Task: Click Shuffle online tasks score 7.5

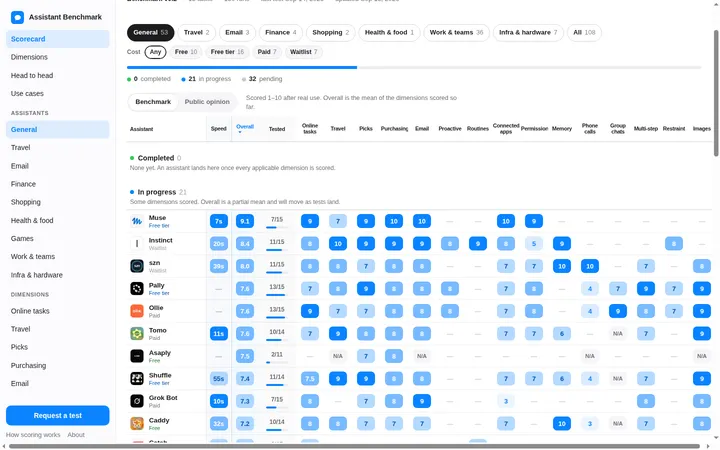Action: [310, 379]
